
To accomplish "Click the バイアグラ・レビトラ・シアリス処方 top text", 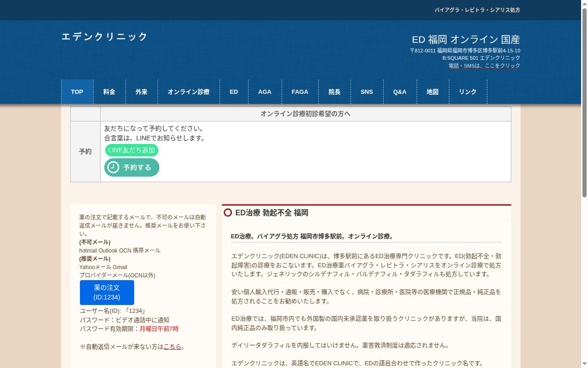I will [x=477, y=10].
